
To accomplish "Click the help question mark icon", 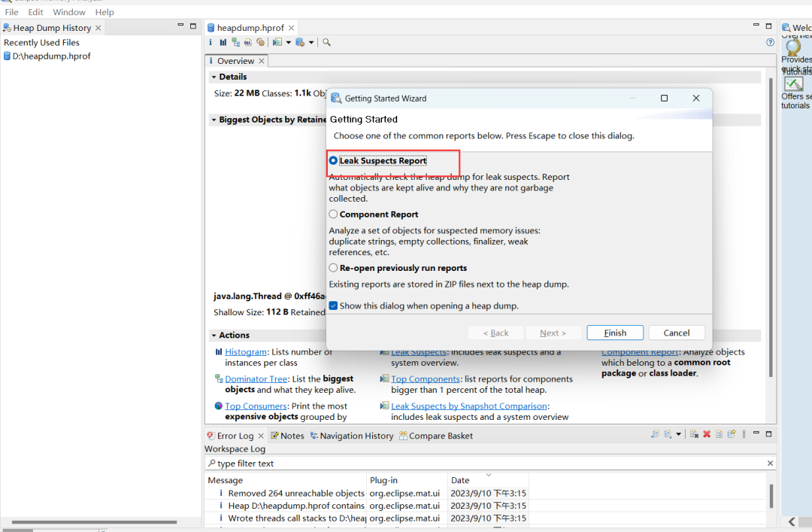I will [x=770, y=43].
